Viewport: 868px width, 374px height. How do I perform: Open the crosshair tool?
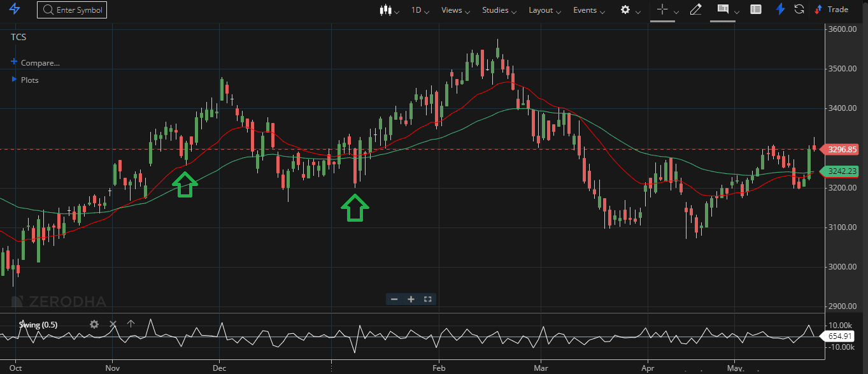click(661, 10)
